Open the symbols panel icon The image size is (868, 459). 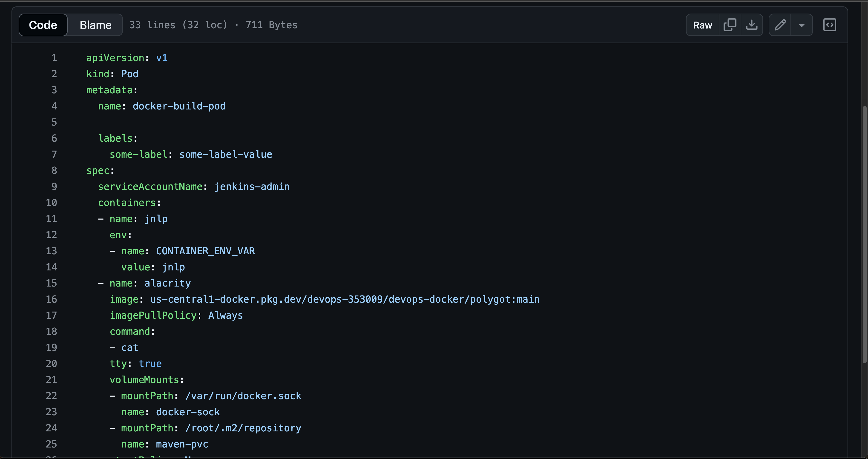click(830, 25)
